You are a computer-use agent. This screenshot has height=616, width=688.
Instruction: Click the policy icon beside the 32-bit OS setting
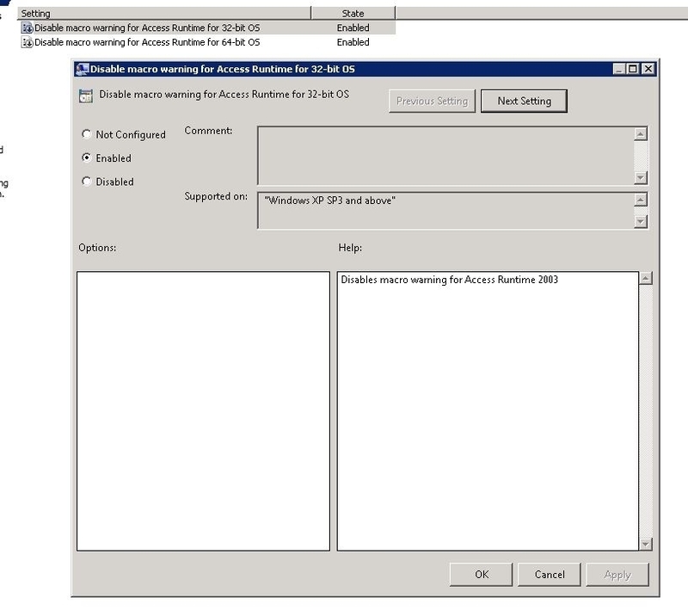pos(26,27)
